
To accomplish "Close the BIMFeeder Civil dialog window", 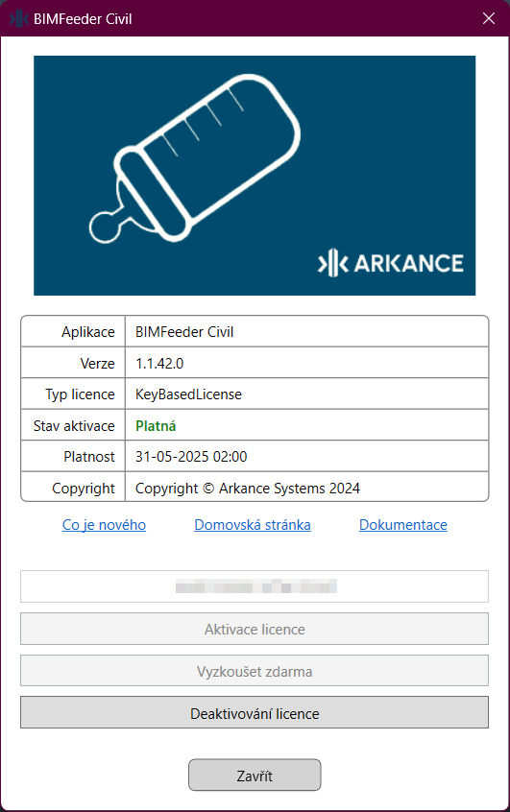I will pyautogui.click(x=489, y=18).
